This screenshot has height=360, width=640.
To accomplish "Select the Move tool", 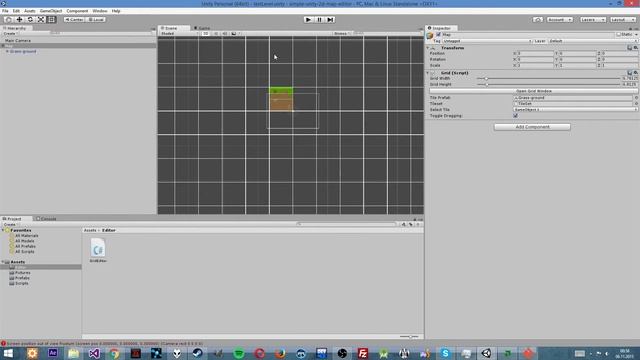I will point(19,20).
